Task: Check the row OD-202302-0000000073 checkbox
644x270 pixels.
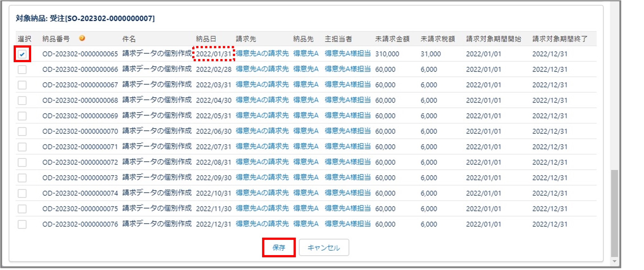Action: click(x=22, y=178)
